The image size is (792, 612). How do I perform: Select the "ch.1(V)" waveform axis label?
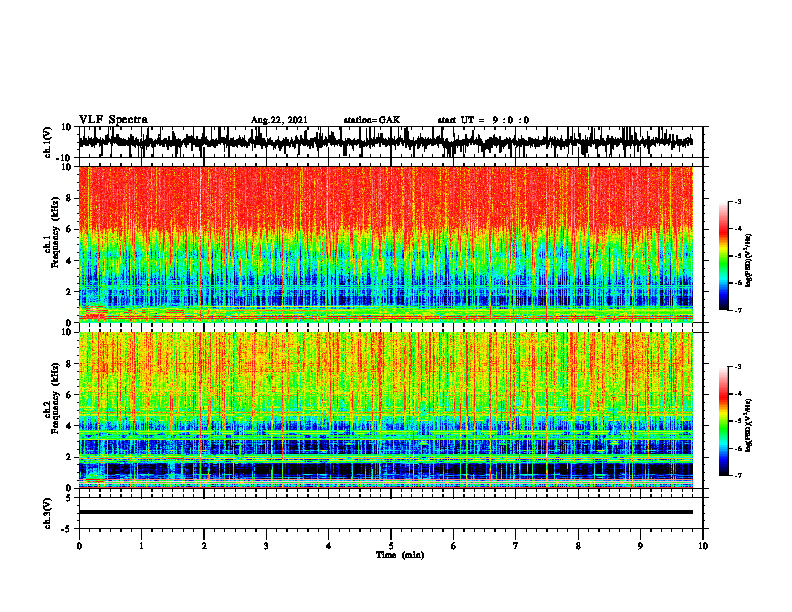point(48,142)
